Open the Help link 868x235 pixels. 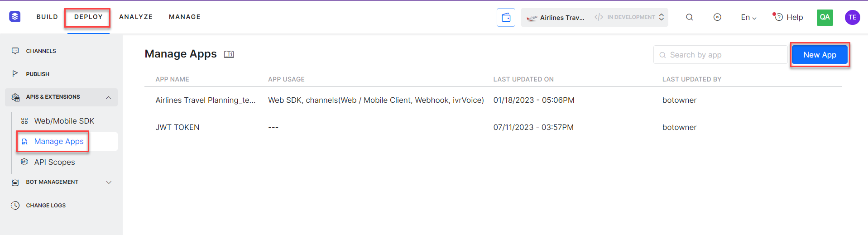coord(789,17)
